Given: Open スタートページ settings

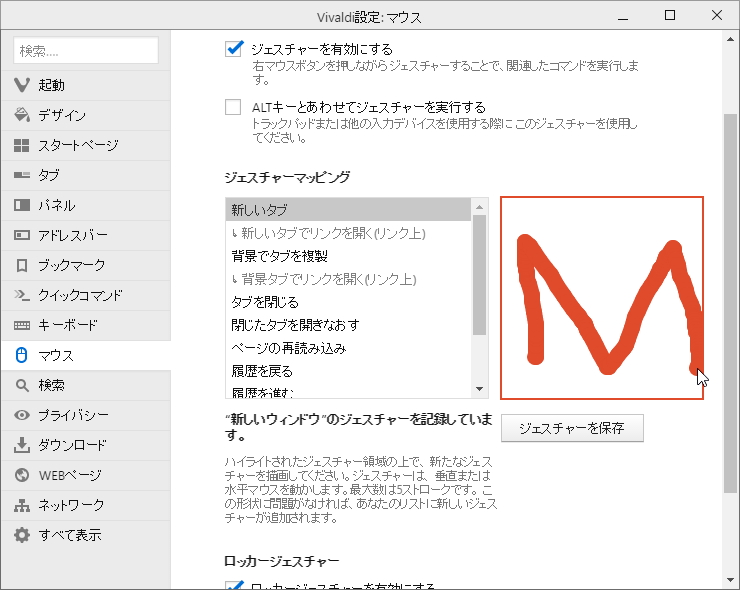Looking at the screenshot, I should 86,145.
